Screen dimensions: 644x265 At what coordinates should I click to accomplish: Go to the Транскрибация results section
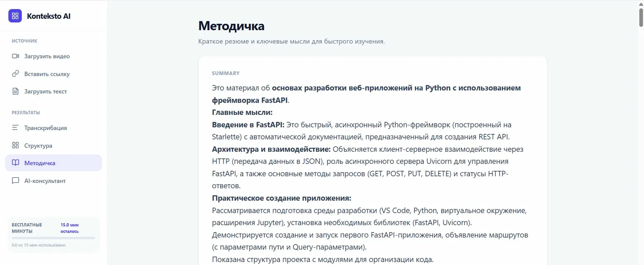click(x=53, y=128)
